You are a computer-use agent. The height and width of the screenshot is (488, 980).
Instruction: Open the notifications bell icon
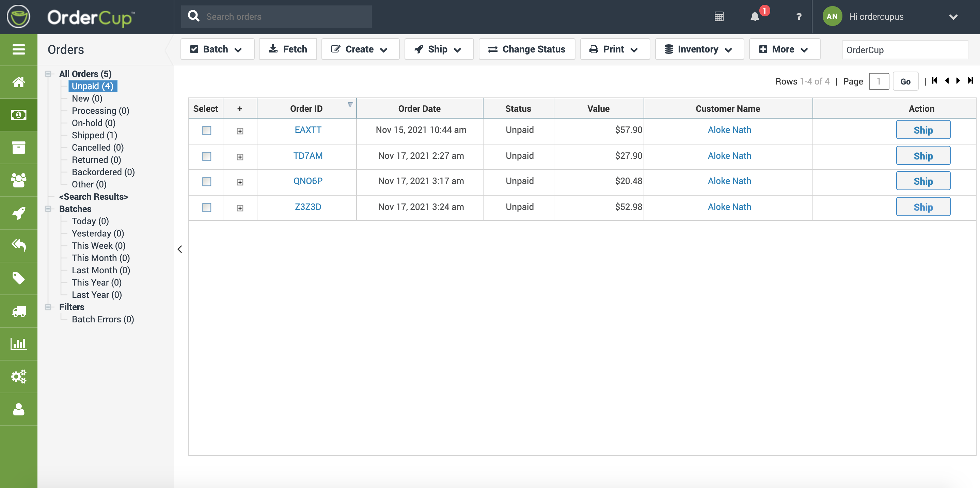click(x=755, y=17)
